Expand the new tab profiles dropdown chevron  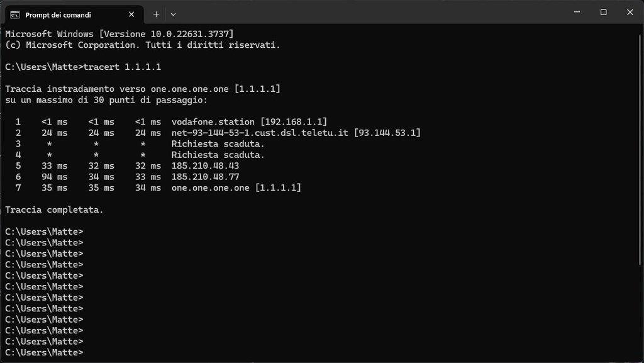tap(173, 14)
